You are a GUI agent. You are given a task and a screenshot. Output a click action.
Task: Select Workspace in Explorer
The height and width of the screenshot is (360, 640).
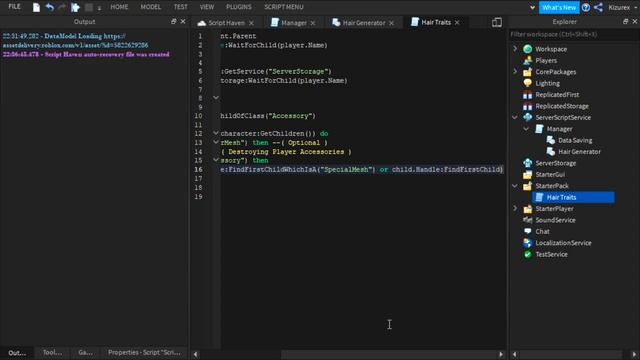pyautogui.click(x=551, y=49)
